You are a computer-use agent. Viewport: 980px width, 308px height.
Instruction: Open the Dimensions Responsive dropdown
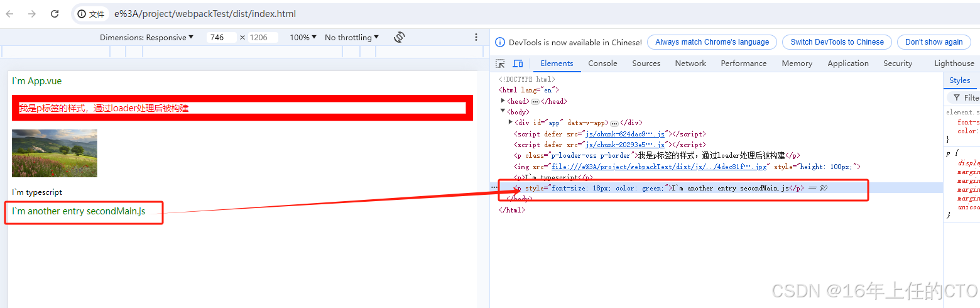pyautogui.click(x=146, y=37)
